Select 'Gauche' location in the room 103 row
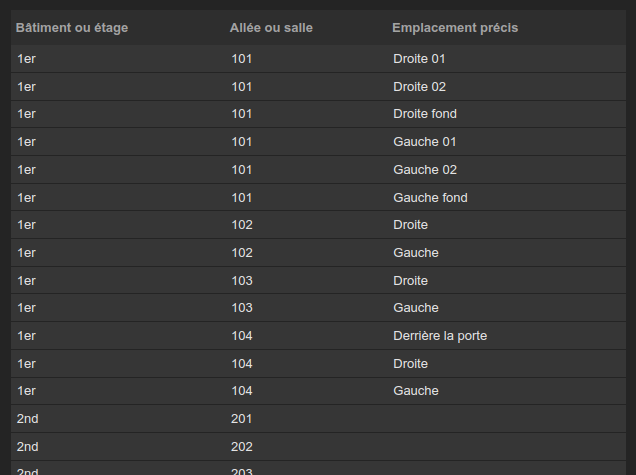The width and height of the screenshot is (636, 475). (416, 308)
